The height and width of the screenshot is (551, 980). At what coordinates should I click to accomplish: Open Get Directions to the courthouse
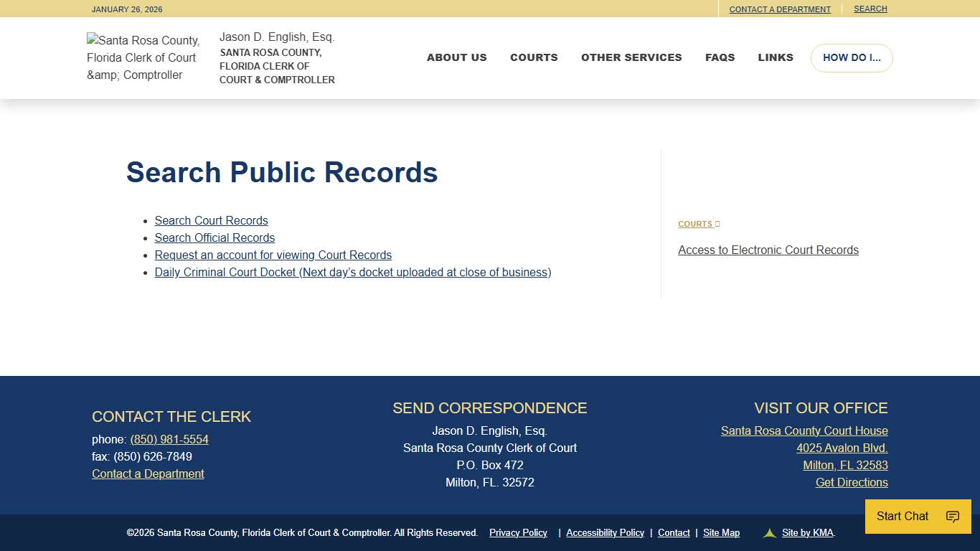pyautogui.click(x=851, y=482)
